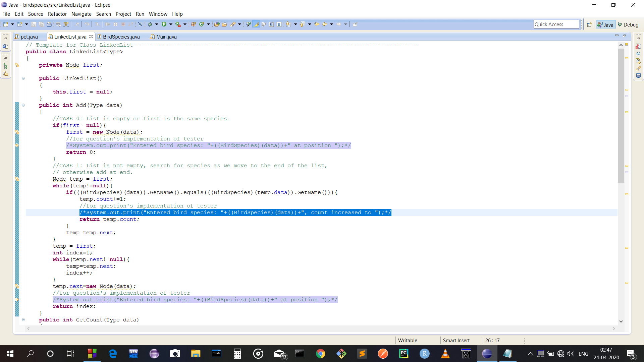The image size is (644, 362).
Task: Switch to the Debug perspective
Action: coord(628,24)
